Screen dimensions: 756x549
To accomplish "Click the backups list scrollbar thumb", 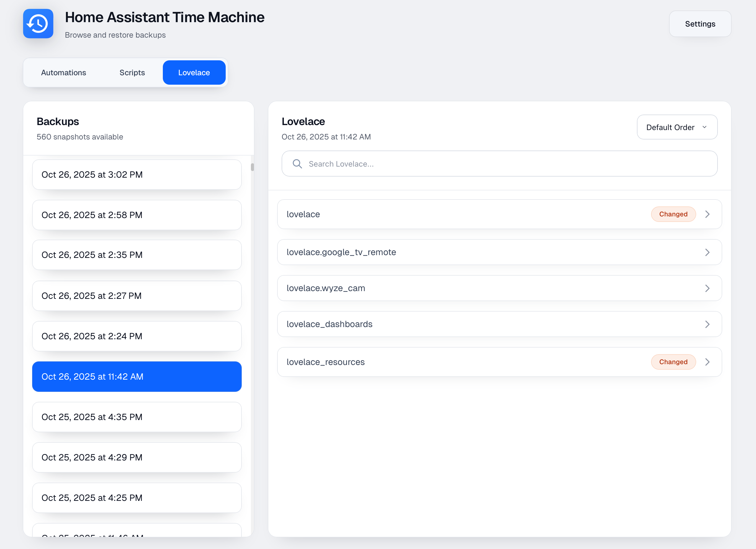I will coord(252,167).
